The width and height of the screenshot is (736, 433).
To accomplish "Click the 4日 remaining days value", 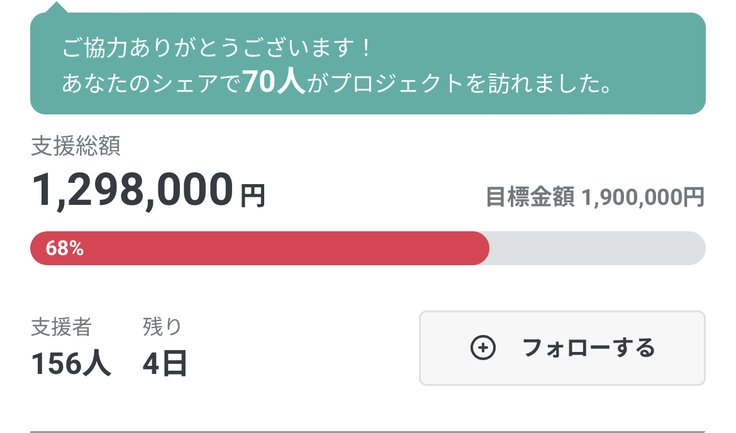I will pos(165,363).
